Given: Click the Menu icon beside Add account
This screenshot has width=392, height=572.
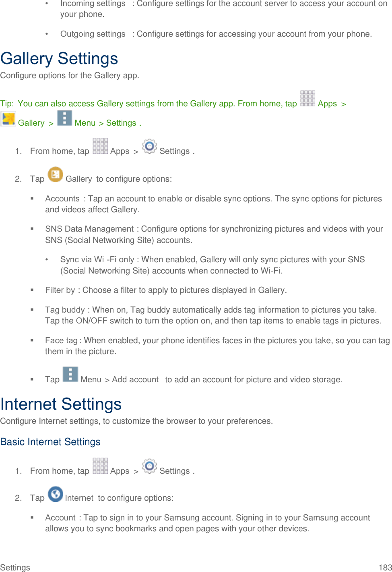Looking at the screenshot, I should [x=70, y=375].
